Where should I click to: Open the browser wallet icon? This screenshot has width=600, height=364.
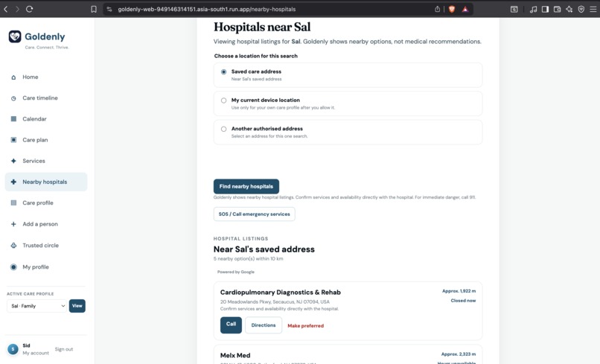557,9
